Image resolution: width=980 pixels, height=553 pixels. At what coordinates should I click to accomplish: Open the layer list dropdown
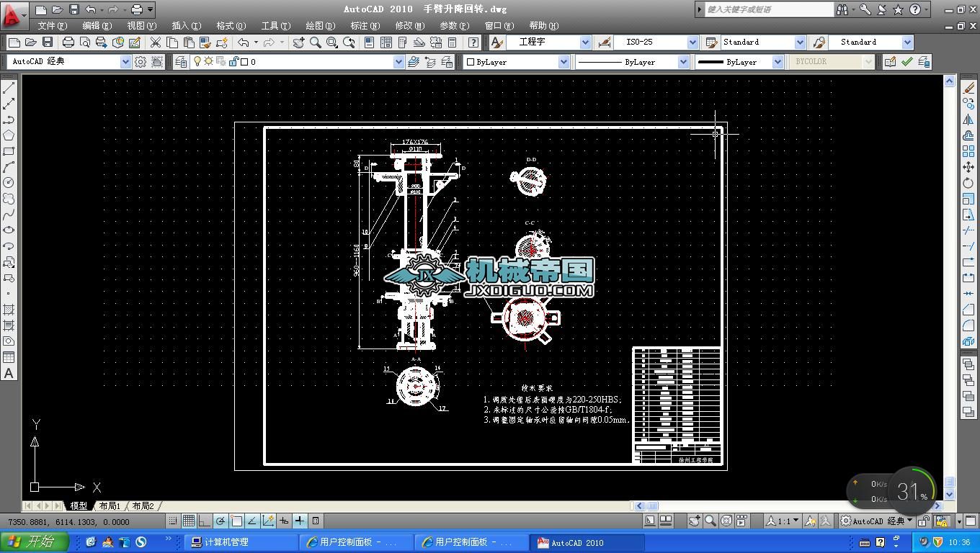[398, 62]
